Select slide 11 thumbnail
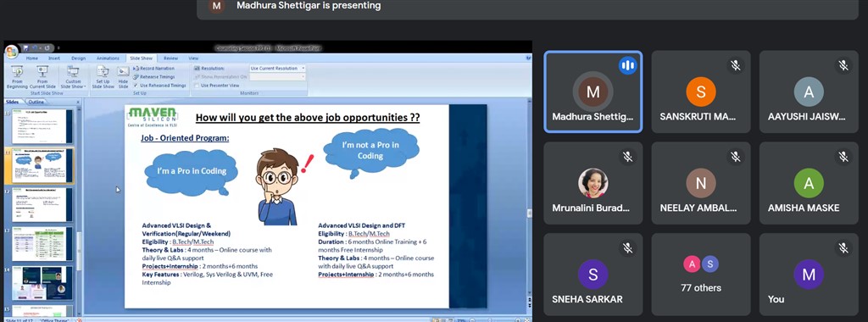This screenshot has height=322, width=868. (42, 165)
